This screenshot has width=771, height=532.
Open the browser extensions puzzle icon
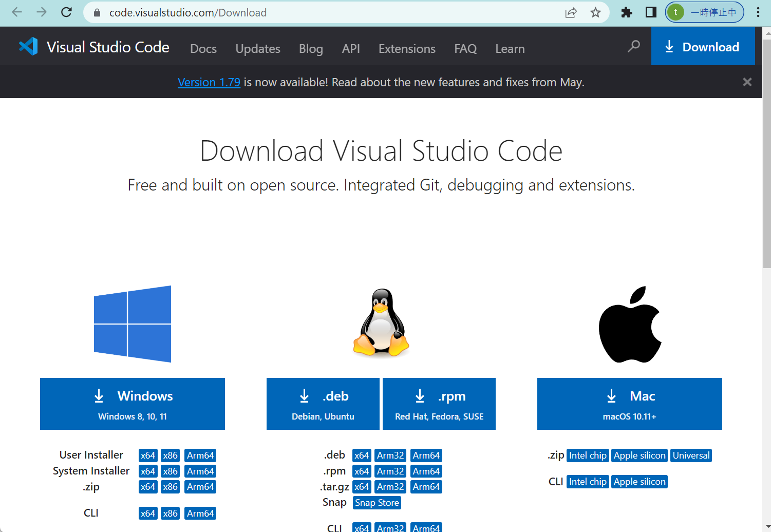tap(627, 12)
